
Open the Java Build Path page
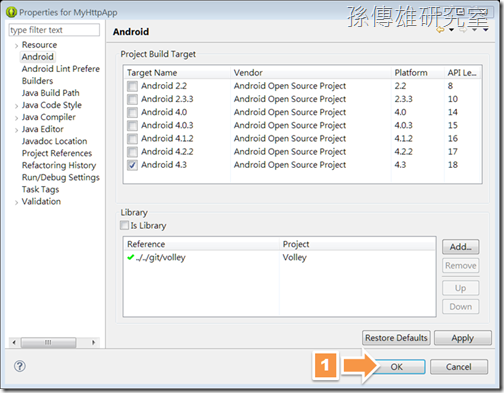(x=51, y=93)
